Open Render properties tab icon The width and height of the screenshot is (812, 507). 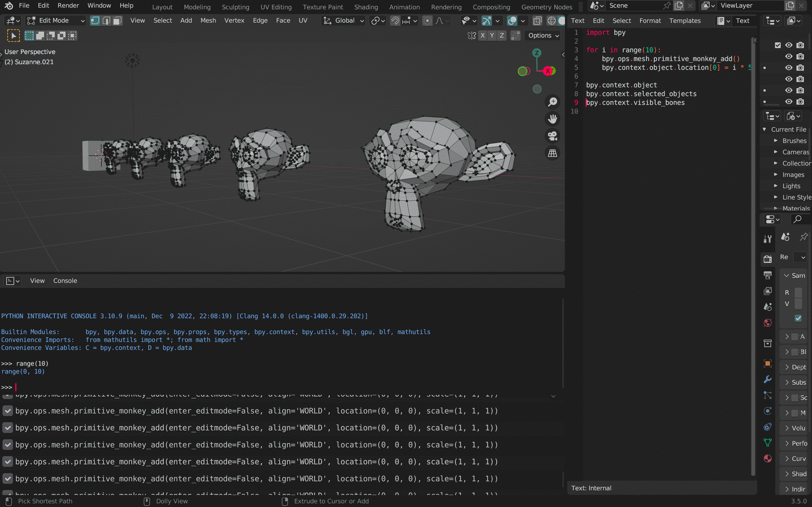(x=767, y=259)
